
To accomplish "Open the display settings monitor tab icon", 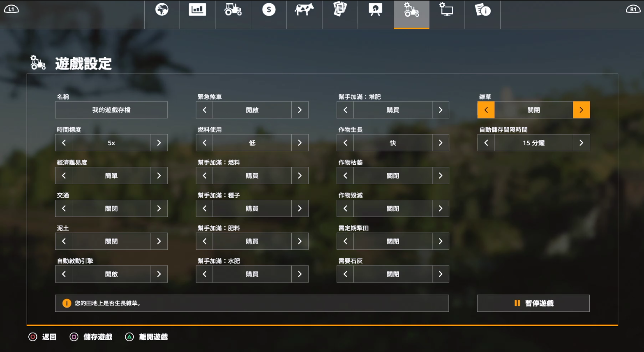I will click(446, 9).
